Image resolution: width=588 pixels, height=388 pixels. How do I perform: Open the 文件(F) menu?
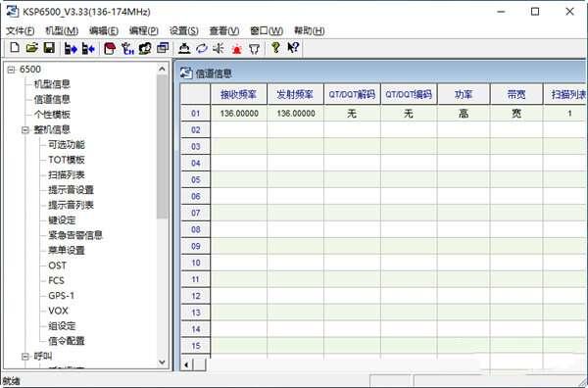[x=21, y=30]
